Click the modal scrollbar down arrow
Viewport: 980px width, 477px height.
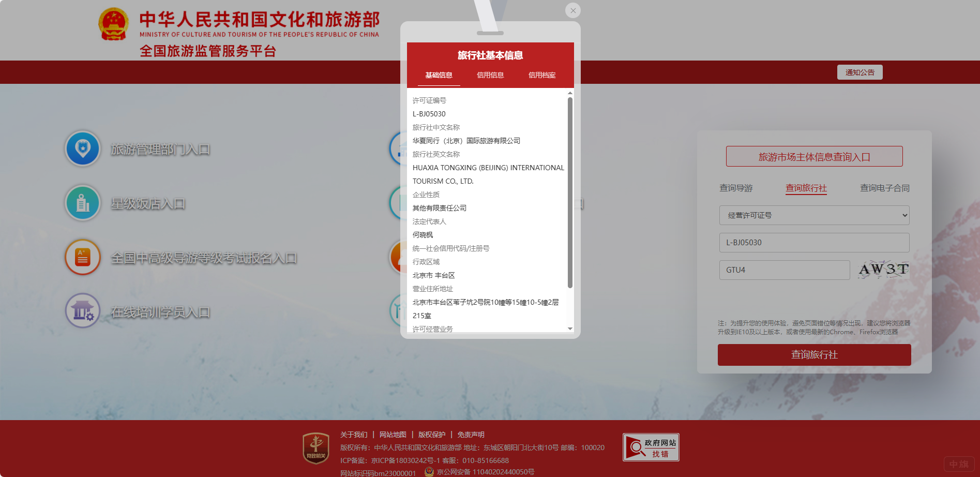click(570, 329)
